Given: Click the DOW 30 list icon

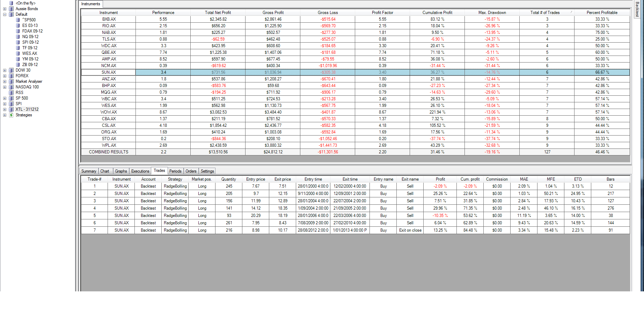Looking at the screenshot, I should pos(11,70).
